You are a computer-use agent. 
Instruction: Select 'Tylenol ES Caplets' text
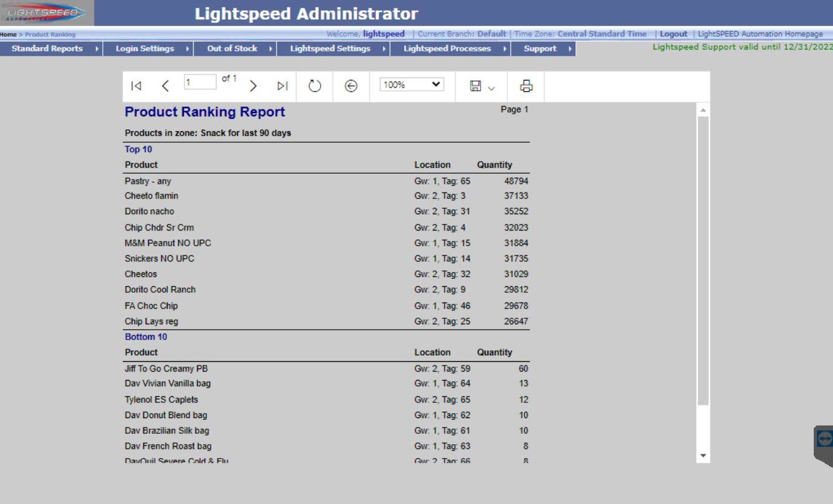pyautogui.click(x=161, y=400)
